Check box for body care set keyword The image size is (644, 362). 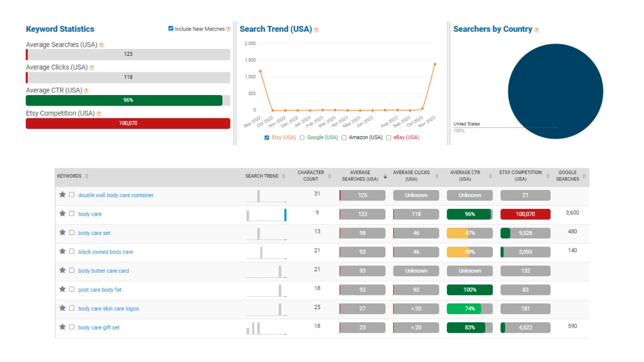pos(71,232)
